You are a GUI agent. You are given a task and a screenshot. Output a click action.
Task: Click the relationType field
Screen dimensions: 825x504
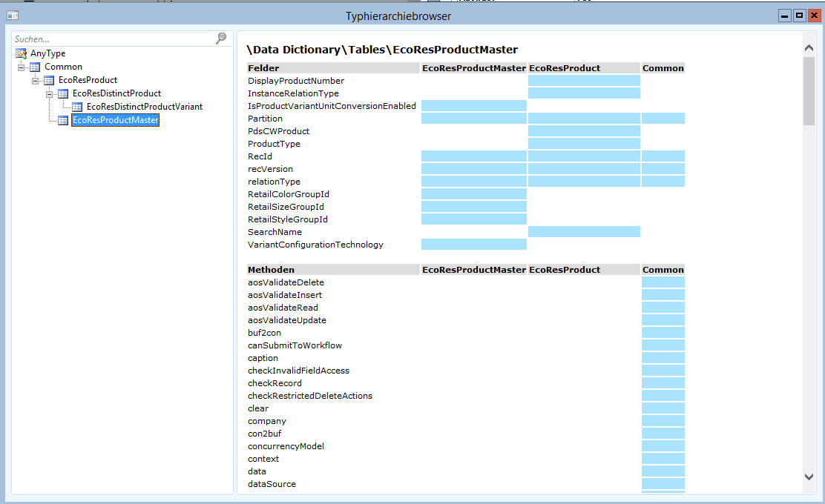274,182
